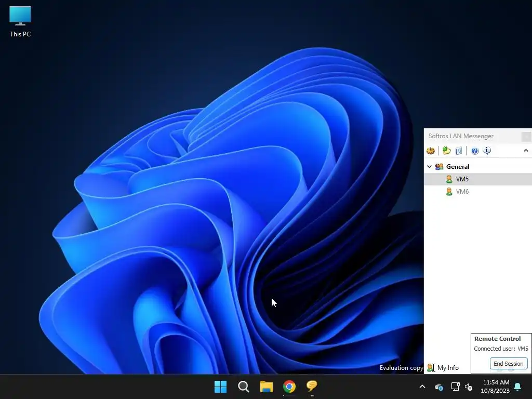Show hidden system tray icons
The height and width of the screenshot is (399, 532).
(422, 387)
